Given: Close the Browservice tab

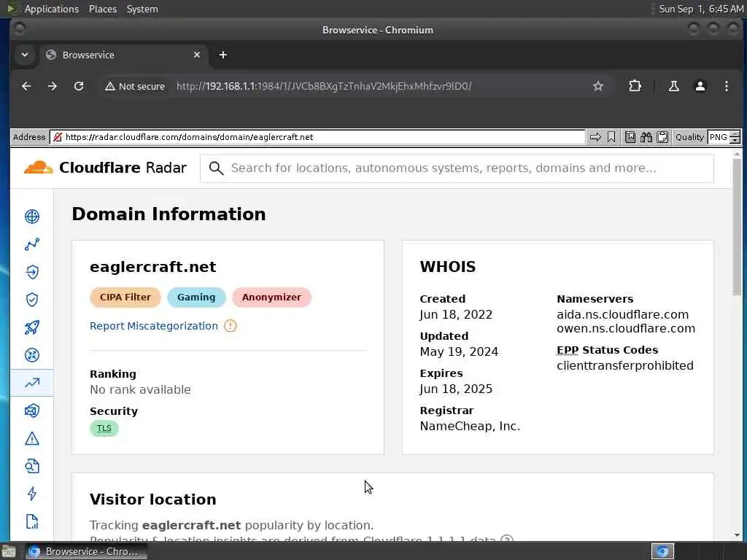Looking at the screenshot, I should pos(197,55).
